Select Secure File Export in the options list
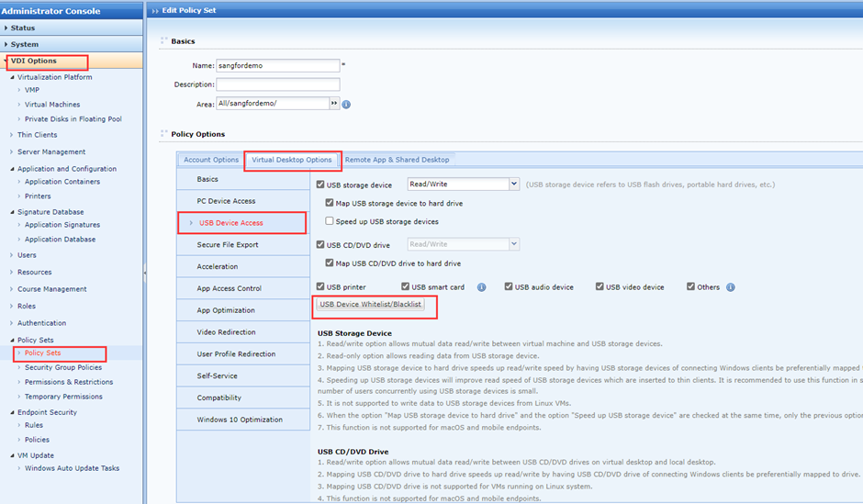The image size is (863, 504). pos(228,245)
